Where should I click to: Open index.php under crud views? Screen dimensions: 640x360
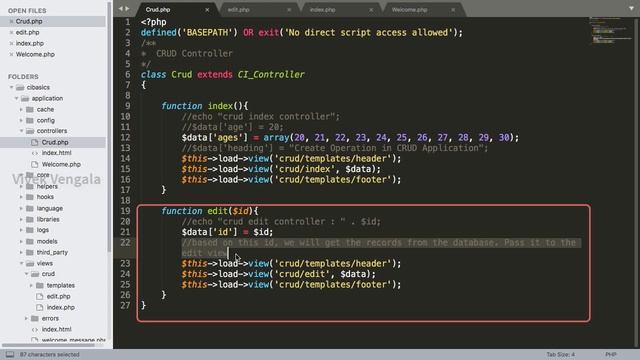pos(60,307)
